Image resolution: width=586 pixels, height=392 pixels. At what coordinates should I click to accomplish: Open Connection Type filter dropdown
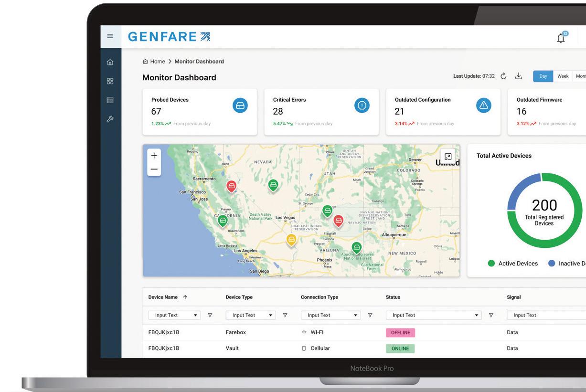point(330,315)
